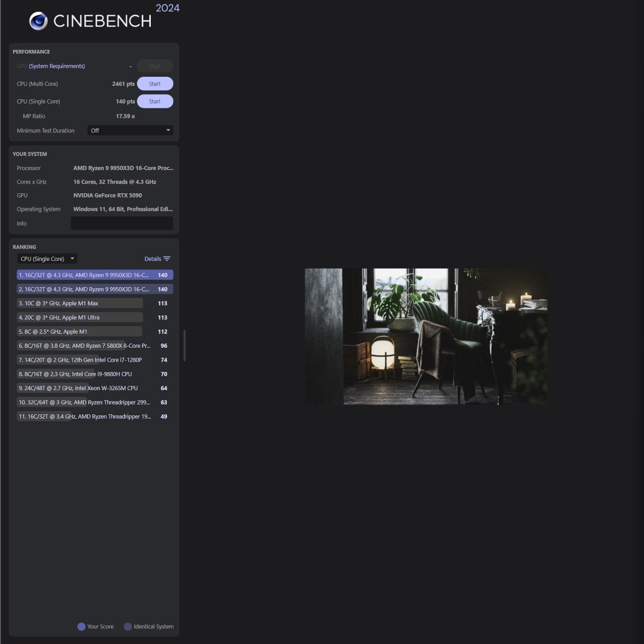This screenshot has height=644, width=644.
Task: Click the disabled GPU Start button
Action: [x=155, y=66]
